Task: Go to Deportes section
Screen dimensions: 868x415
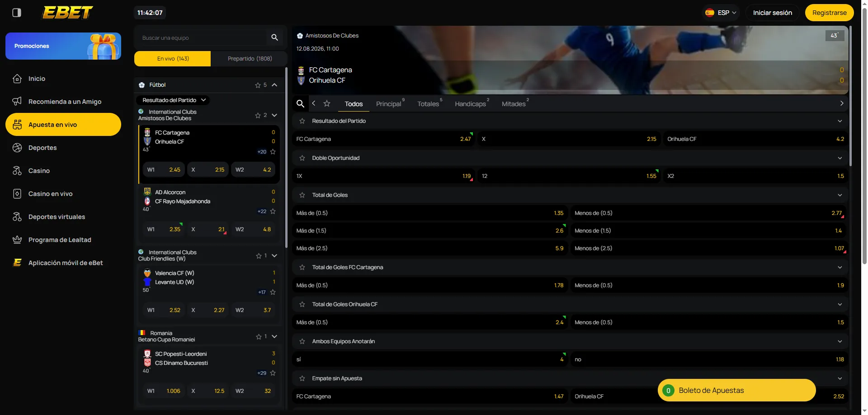Action: tap(63, 148)
